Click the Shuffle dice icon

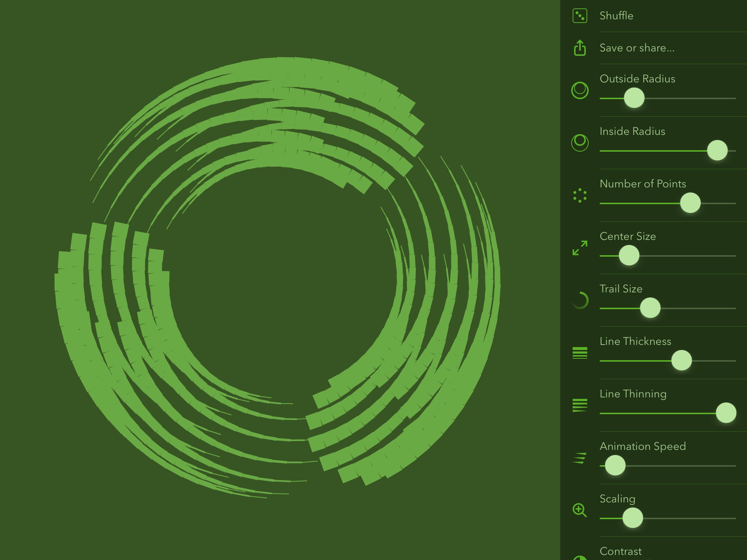coord(580,16)
